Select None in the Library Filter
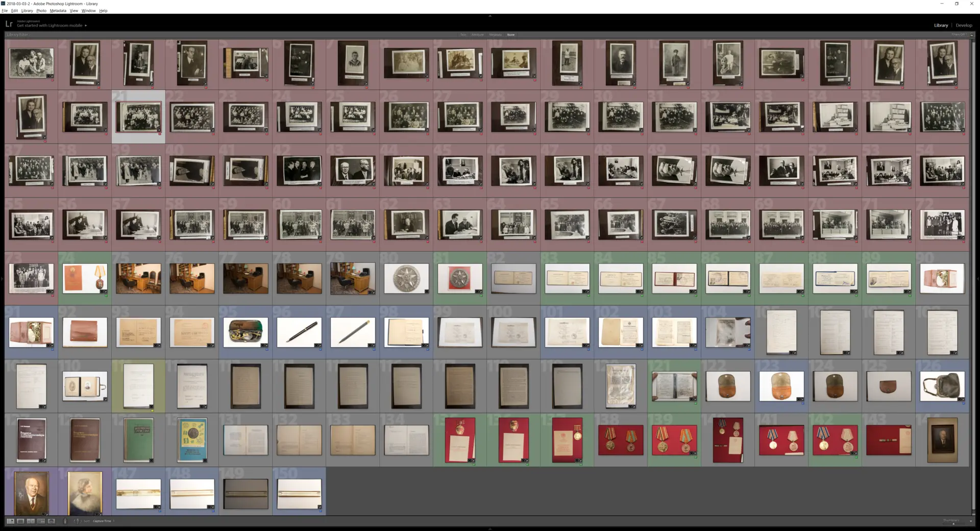This screenshot has width=980, height=531. pyautogui.click(x=510, y=35)
